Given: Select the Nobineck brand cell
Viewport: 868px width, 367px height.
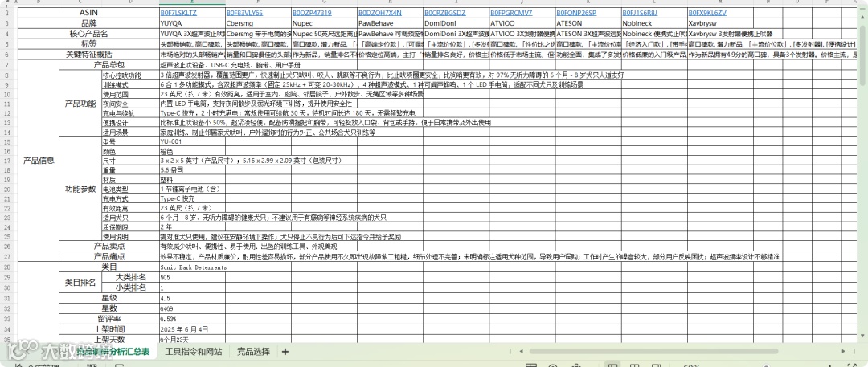Looking at the screenshot, I should (x=654, y=23).
